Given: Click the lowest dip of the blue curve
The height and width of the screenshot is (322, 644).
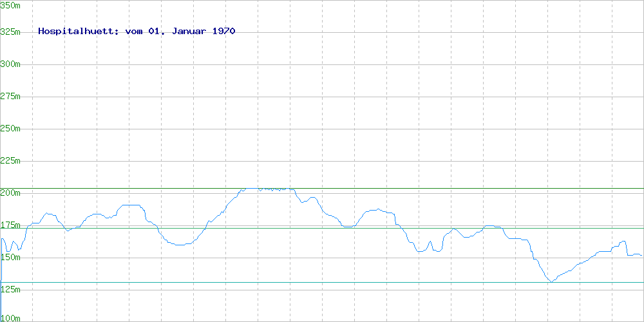Looking at the screenshot, I should 551,281.
